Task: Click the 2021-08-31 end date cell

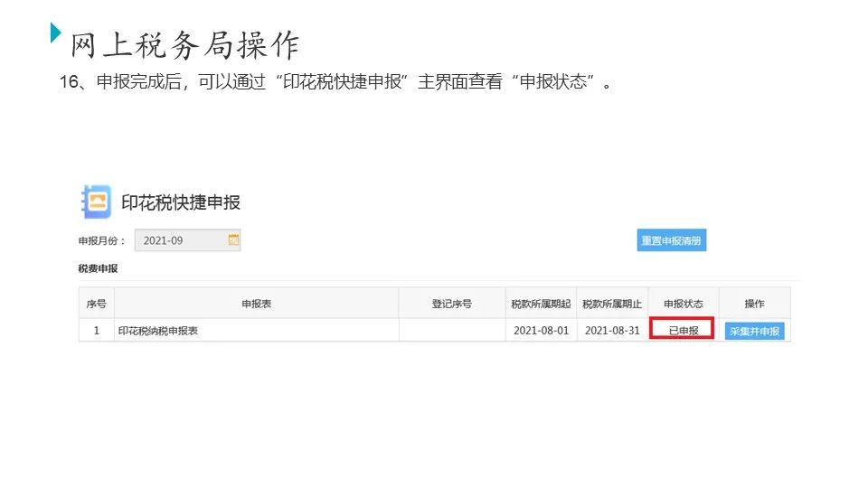Action: tap(612, 331)
